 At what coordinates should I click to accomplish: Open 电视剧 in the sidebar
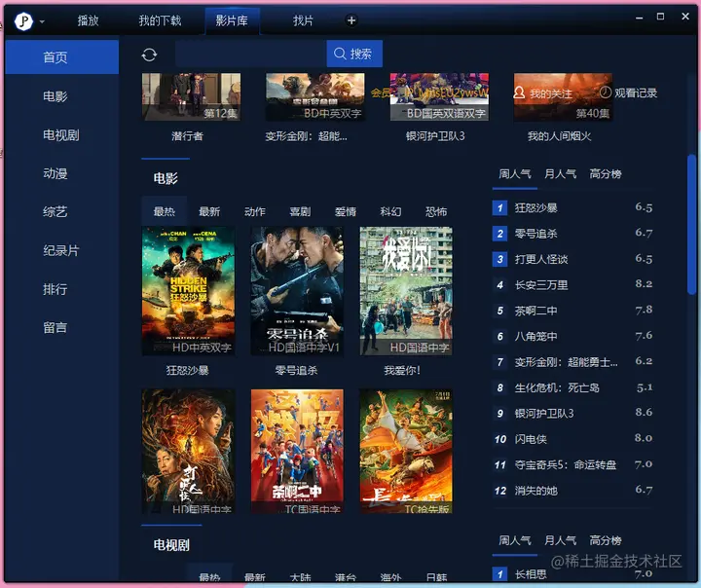coord(60,135)
